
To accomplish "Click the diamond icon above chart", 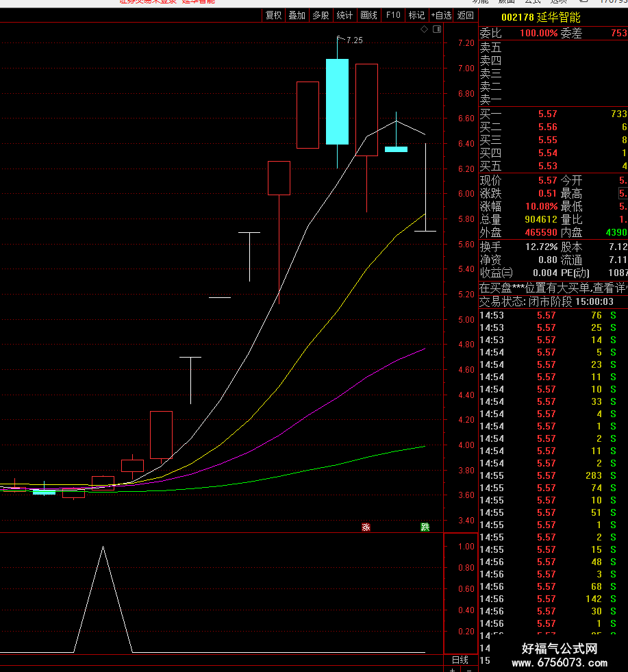I will (x=424, y=29).
